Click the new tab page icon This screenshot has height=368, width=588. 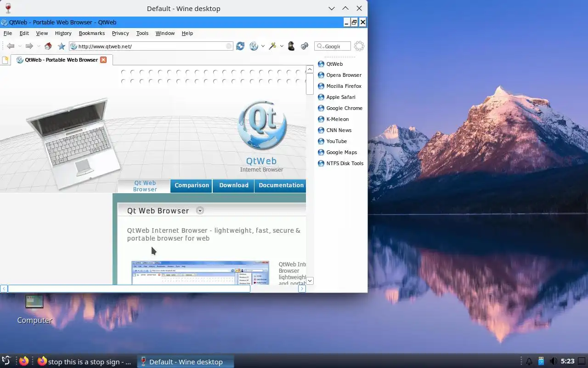pyautogui.click(x=5, y=60)
